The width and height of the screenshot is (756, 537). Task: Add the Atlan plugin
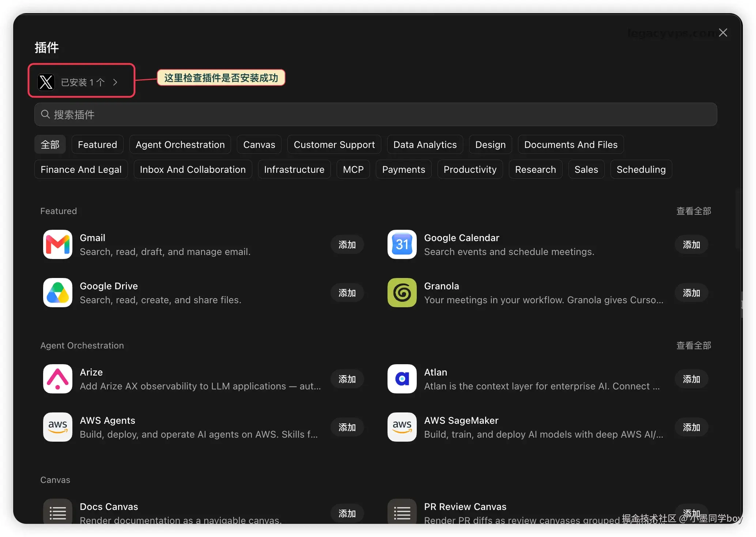(x=692, y=379)
